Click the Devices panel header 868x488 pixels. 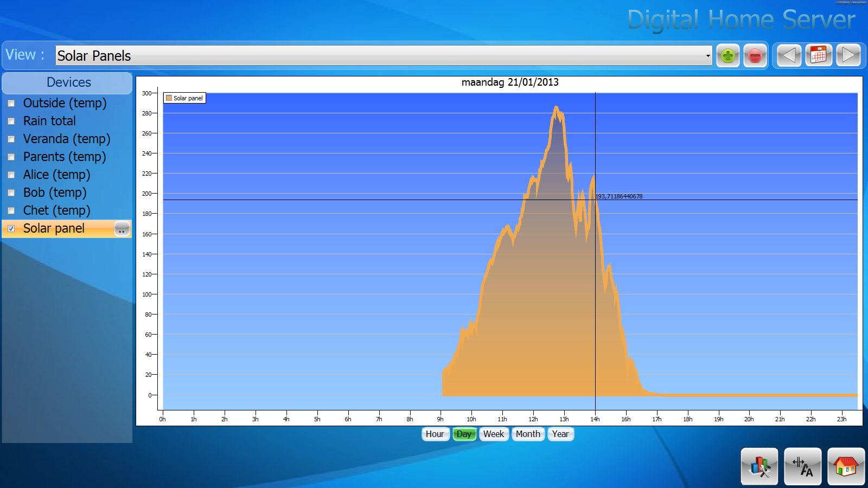point(68,82)
